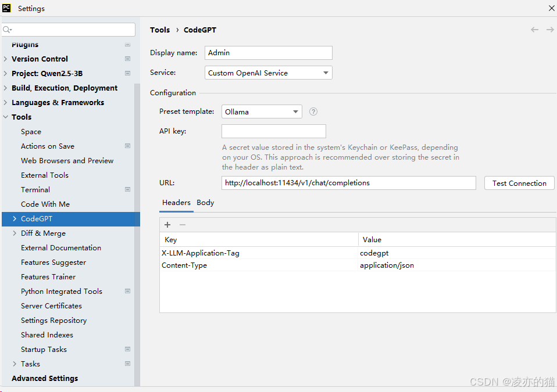This screenshot has height=392, width=557.
Task: Select Space in the Tools tree
Action: pyautogui.click(x=31, y=132)
